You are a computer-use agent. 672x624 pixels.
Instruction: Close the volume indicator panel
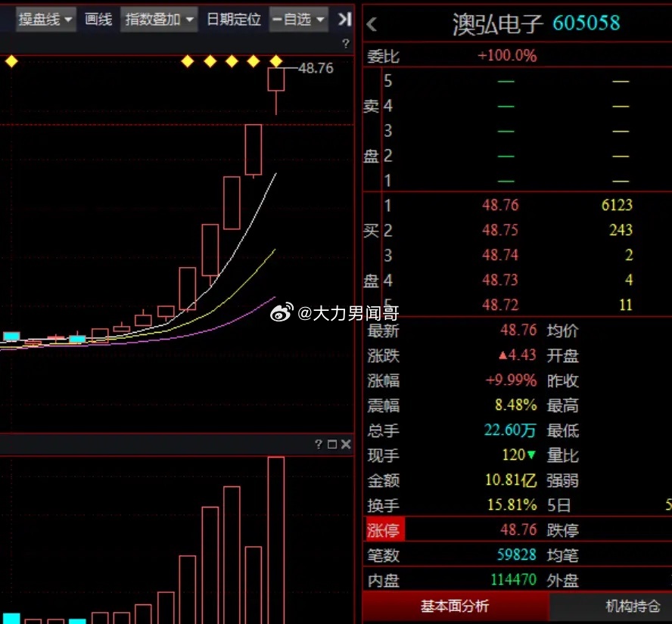(x=346, y=444)
